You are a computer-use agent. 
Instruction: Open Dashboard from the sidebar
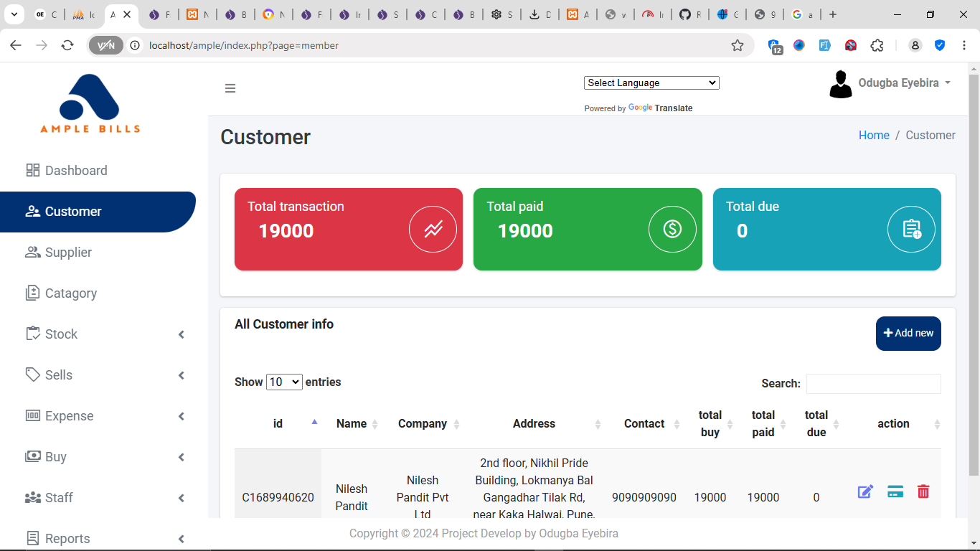[x=75, y=171]
